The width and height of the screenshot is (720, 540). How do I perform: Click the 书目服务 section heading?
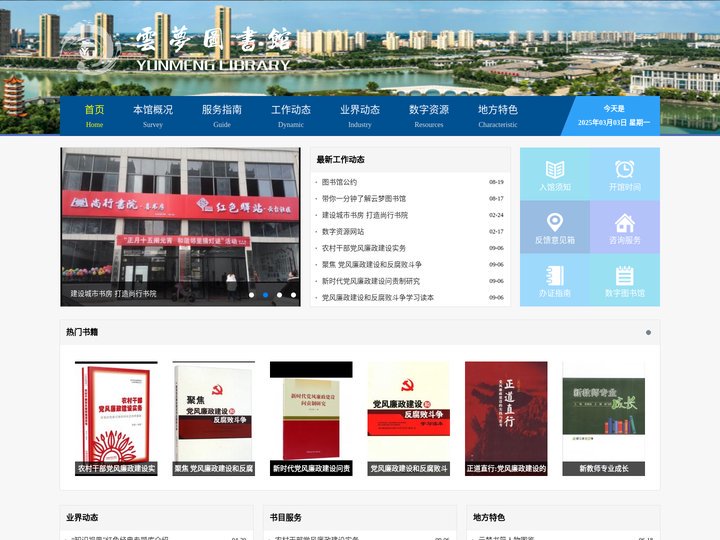[286, 518]
